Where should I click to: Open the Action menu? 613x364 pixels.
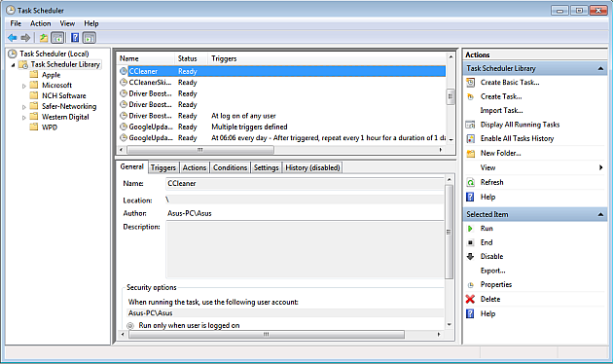40,23
